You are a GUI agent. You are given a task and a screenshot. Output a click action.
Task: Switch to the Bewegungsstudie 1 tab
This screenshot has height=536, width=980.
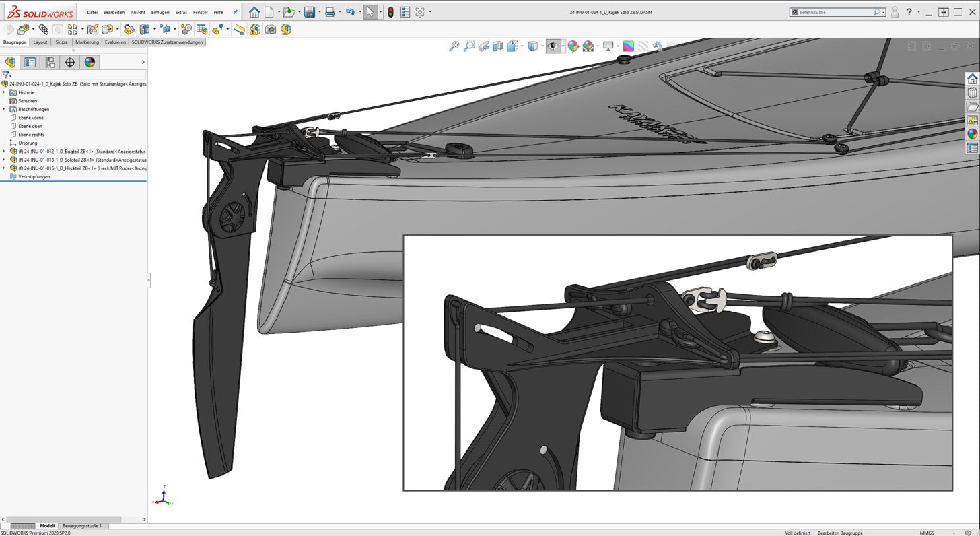tap(82, 526)
